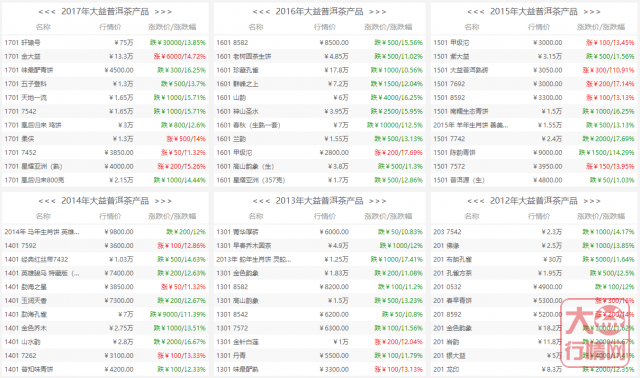Click the >>> arrows after 2015年大益普洱茶产品
640x378 pixels.
point(592,12)
